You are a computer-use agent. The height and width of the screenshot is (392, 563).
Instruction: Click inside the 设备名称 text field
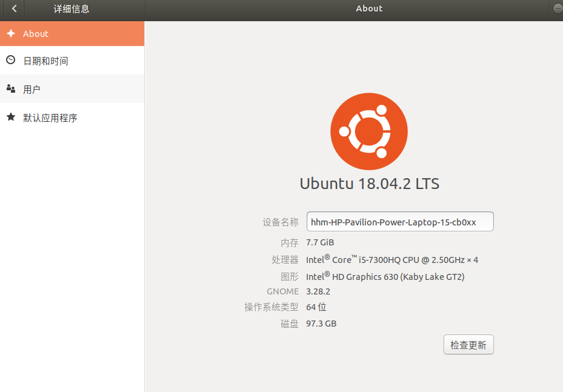pos(399,221)
